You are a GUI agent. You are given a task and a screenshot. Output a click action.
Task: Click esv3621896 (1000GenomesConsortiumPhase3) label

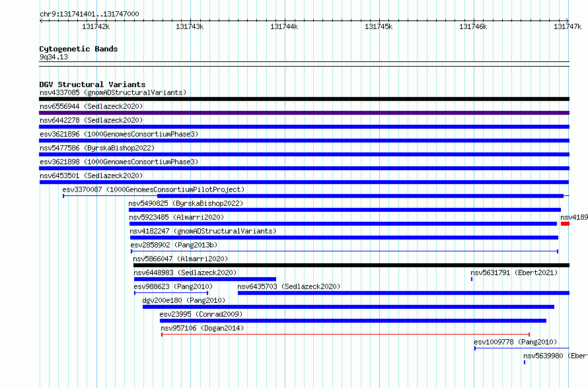coord(119,134)
